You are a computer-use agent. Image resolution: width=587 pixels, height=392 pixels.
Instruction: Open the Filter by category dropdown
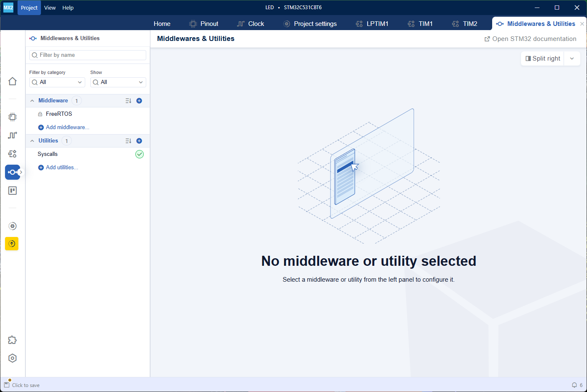coord(57,82)
